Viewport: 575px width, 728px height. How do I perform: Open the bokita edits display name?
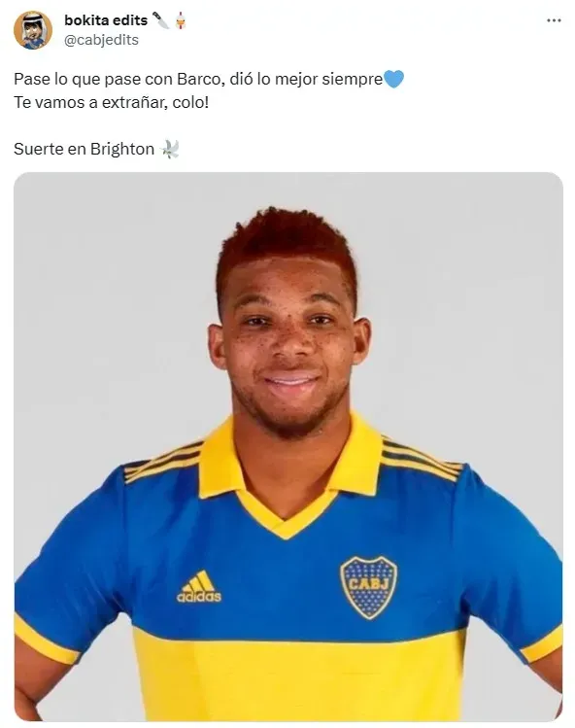106,20
